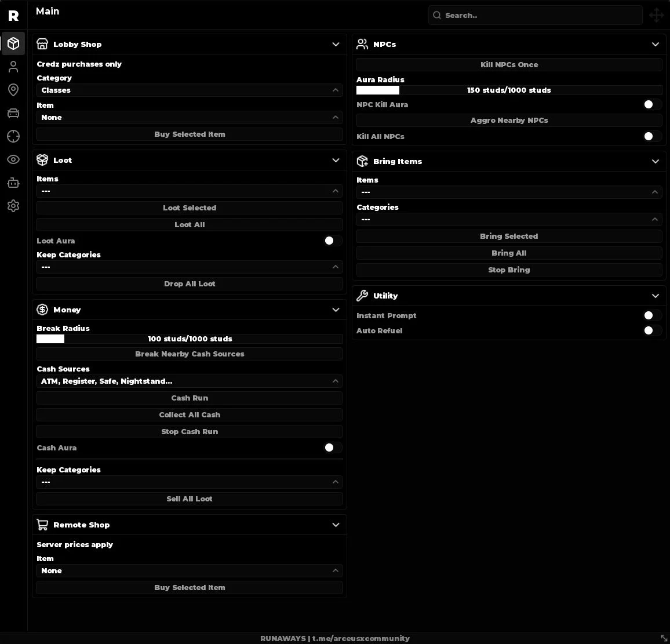
Task: Focus the Search input field
Action: [x=536, y=16]
